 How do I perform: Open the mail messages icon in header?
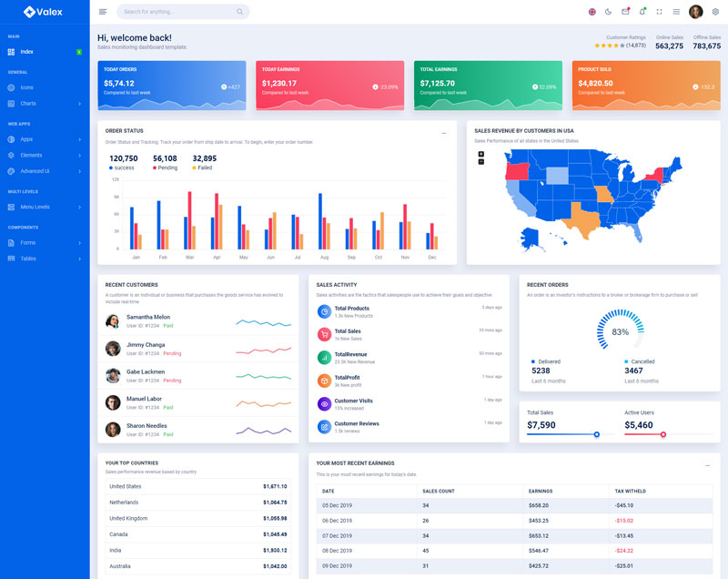[625, 12]
